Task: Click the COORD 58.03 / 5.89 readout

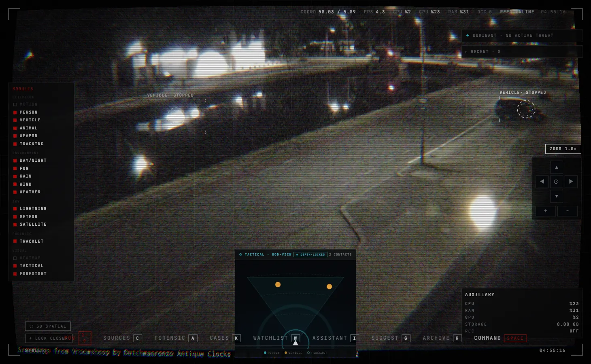Action: [328, 12]
